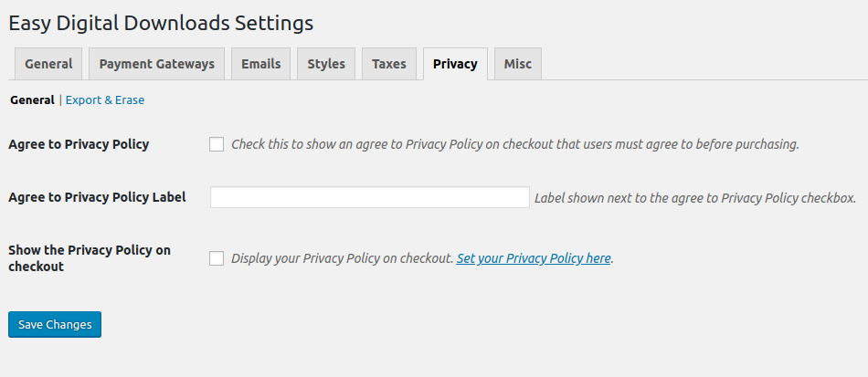Image resolution: width=868 pixels, height=377 pixels.
Task: Switch to the Payment Gateways tab
Action: tap(156, 64)
